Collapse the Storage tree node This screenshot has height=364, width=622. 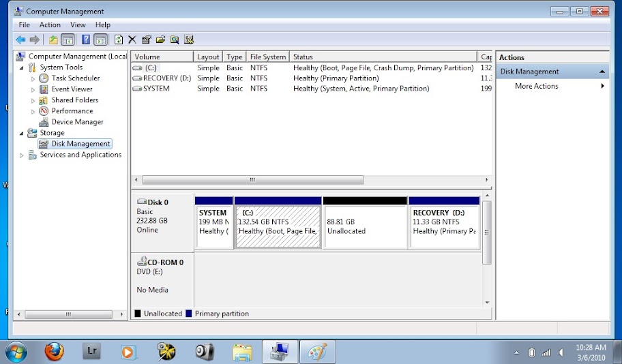tap(21, 133)
